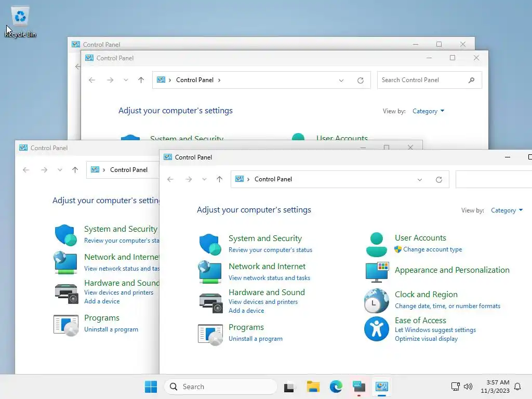Open Appearance and Personalization monitor icon
Image resolution: width=532 pixels, height=399 pixels.
click(x=377, y=272)
